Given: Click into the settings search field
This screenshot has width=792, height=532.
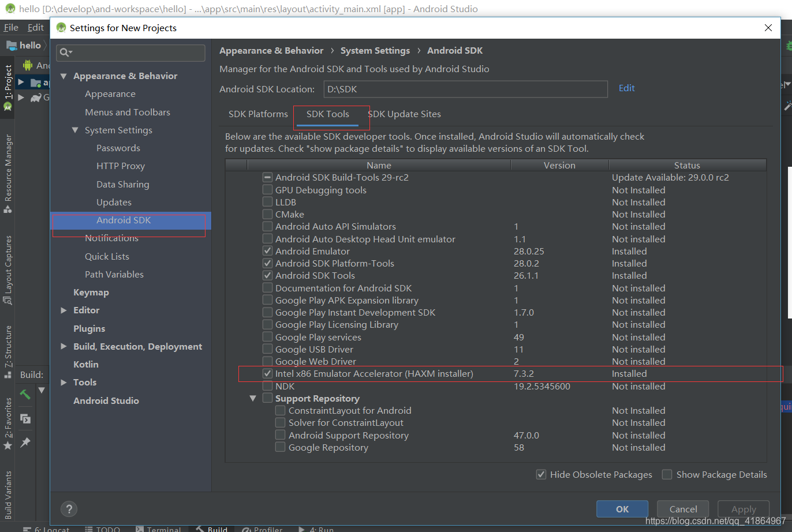Looking at the screenshot, I should point(130,53).
